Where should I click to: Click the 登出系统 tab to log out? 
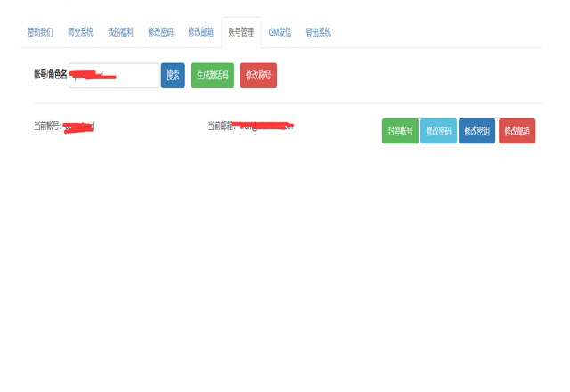(x=318, y=32)
